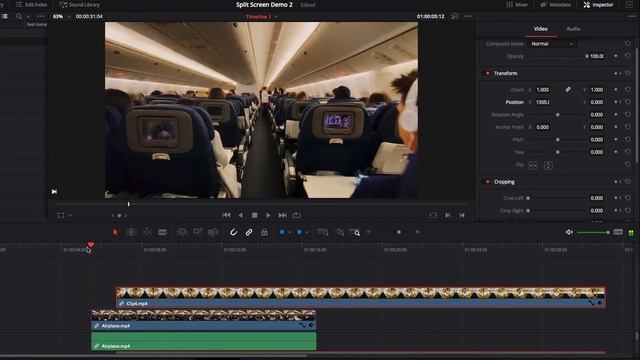The height and width of the screenshot is (360, 640).
Task: Select the Selection Mode arrow tool
Action: point(116,232)
